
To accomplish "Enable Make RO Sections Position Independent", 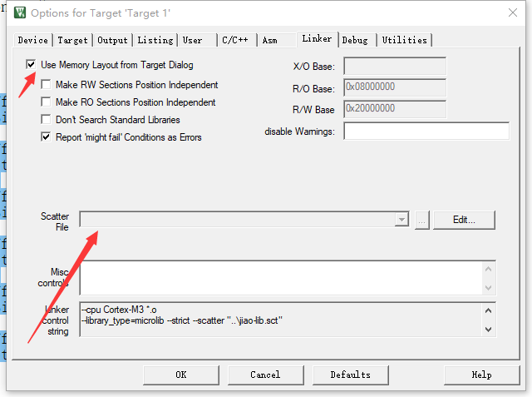I will click(x=46, y=102).
